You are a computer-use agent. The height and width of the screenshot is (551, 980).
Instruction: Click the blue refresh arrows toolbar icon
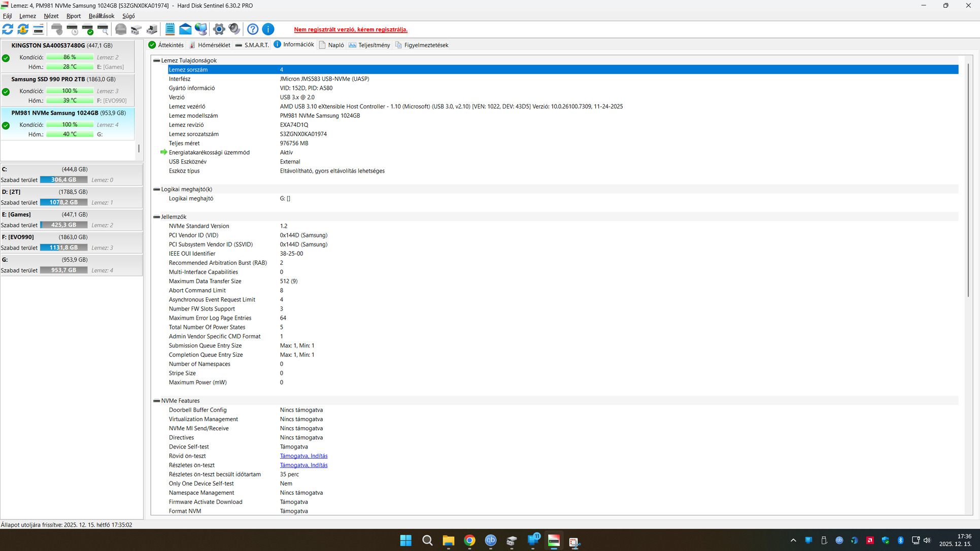pos(8,29)
